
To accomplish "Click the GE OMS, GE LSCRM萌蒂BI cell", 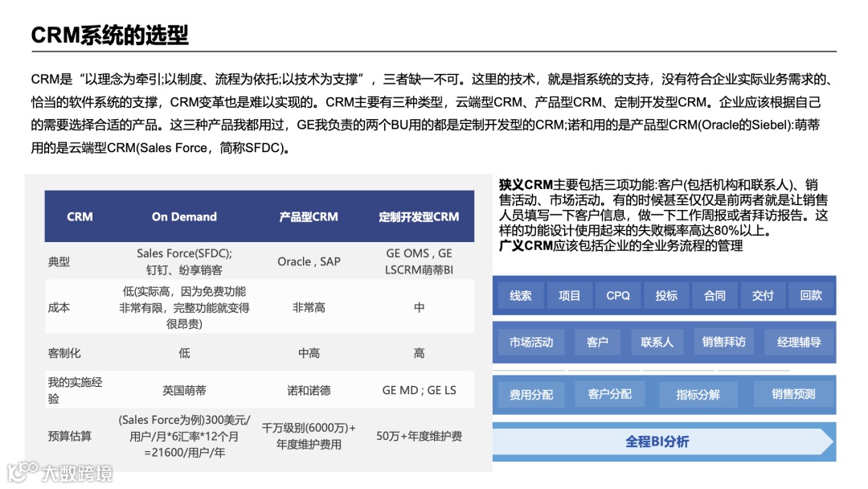I will (x=419, y=261).
